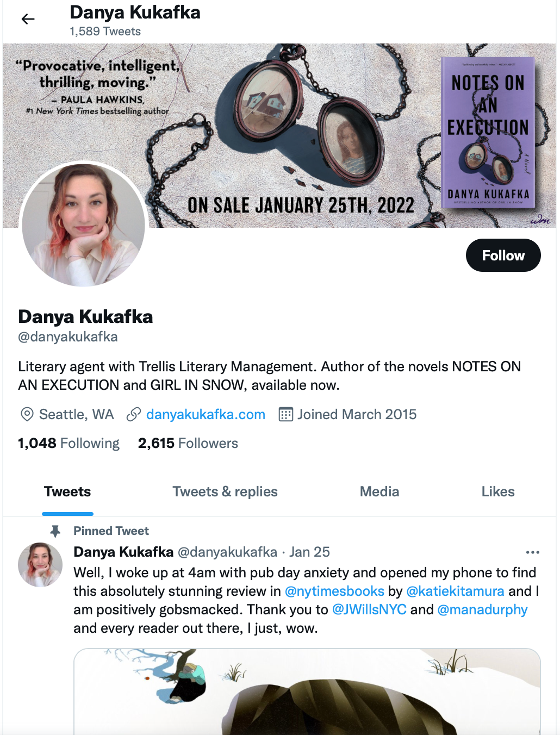Open the danyakukafka.com website link
The image size is (560, 735).
coord(206,414)
